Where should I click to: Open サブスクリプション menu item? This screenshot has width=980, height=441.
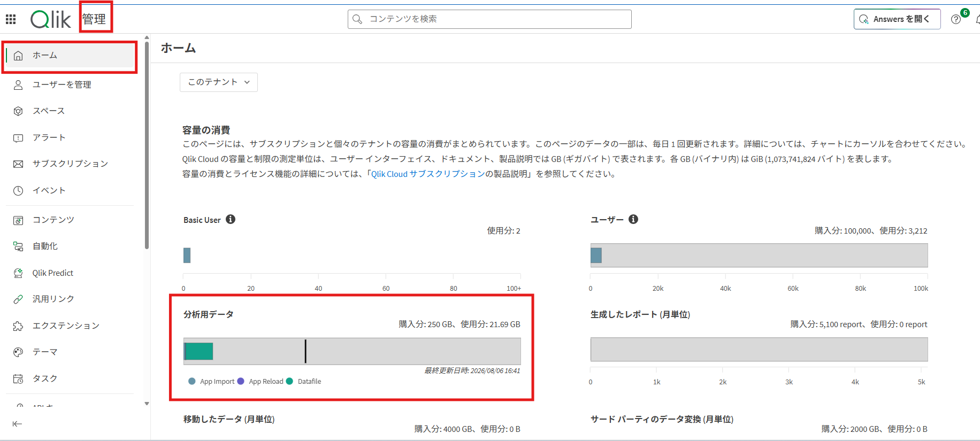click(70, 164)
